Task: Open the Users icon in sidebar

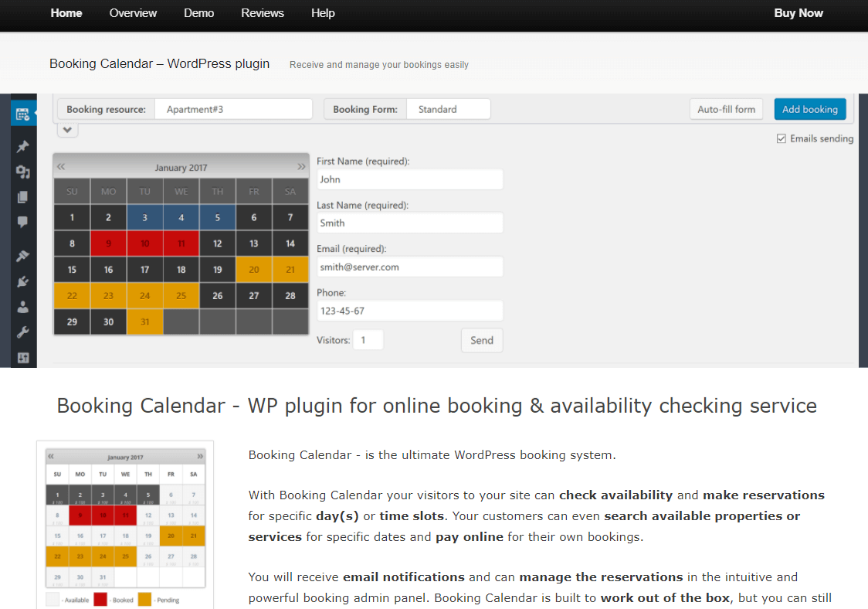Action: (x=22, y=307)
